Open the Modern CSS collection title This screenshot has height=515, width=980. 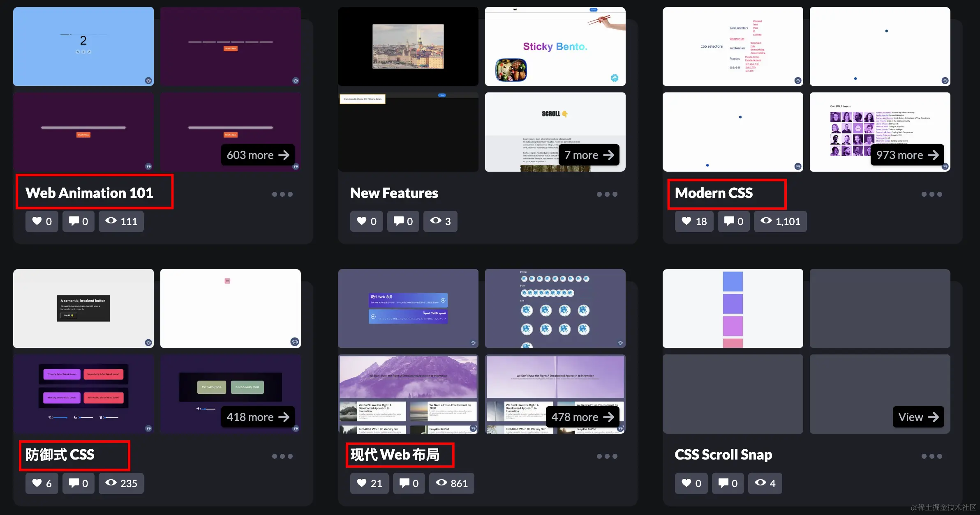pyautogui.click(x=714, y=193)
